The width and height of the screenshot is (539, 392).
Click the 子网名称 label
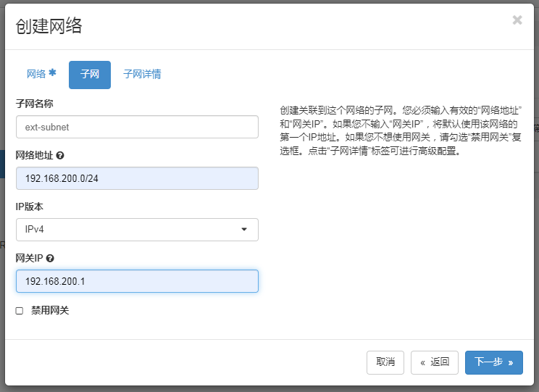click(x=34, y=104)
